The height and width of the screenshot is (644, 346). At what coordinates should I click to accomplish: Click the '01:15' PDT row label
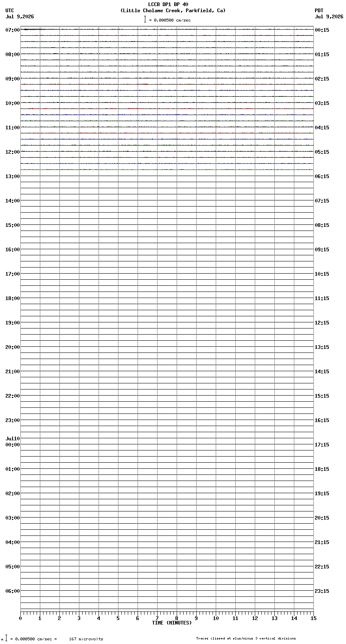click(x=322, y=54)
